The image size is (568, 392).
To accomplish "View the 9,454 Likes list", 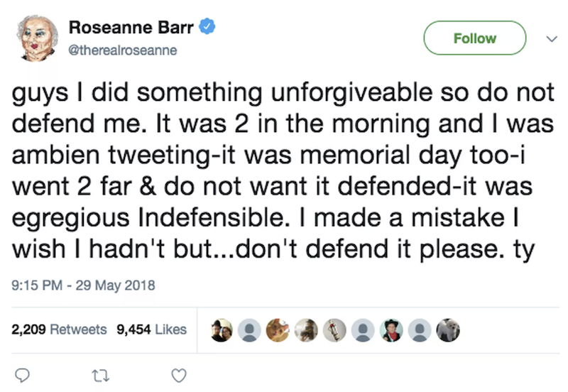I will point(151,330).
